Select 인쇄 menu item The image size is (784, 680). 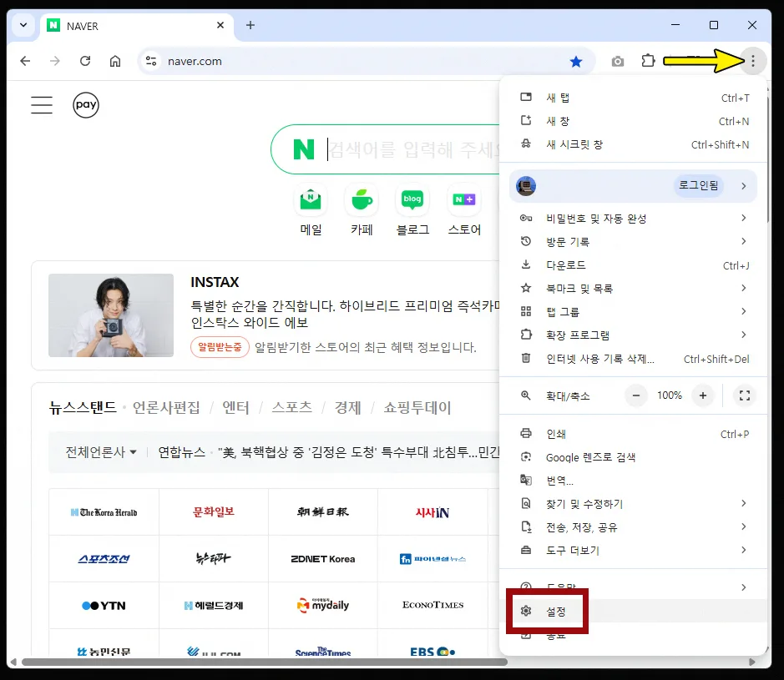click(x=633, y=434)
